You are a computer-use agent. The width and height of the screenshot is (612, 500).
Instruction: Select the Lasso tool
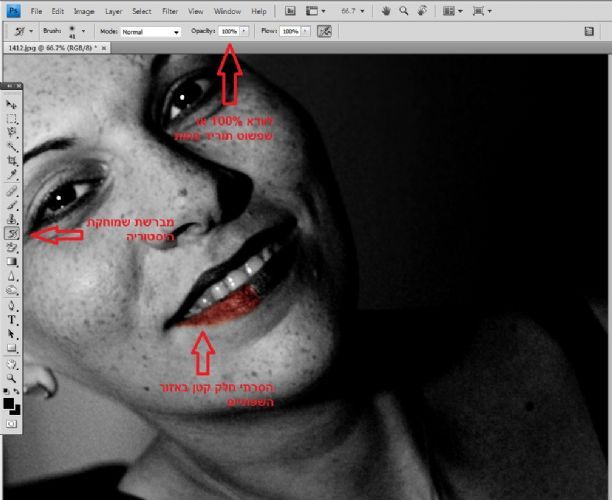(x=12, y=132)
